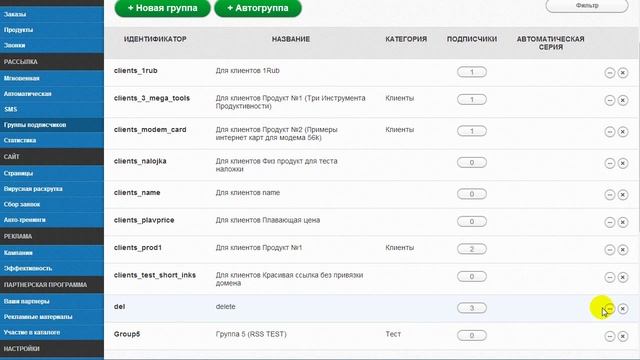Click the identifier clients_name
Screen dimensions: 640x360
pos(137,193)
